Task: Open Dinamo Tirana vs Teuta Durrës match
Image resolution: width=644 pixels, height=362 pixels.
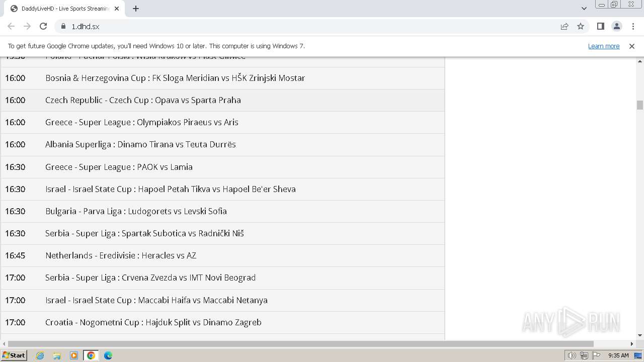Action: [222, 144]
